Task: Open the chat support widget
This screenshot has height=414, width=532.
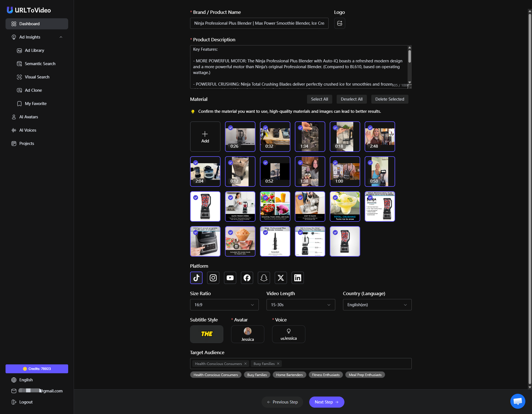Action: pyautogui.click(x=518, y=401)
